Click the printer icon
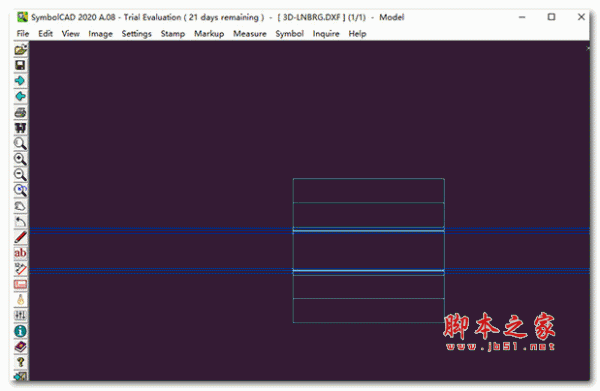 point(21,112)
